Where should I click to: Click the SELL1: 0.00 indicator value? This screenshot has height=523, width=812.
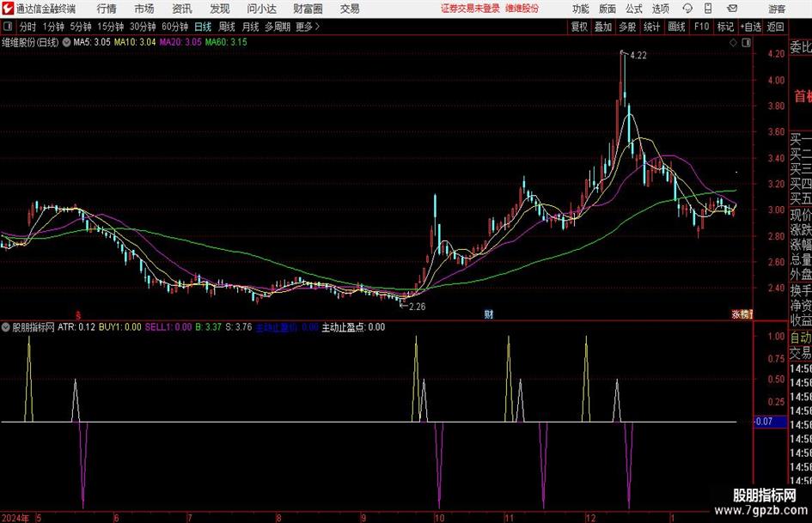pyautogui.click(x=168, y=327)
